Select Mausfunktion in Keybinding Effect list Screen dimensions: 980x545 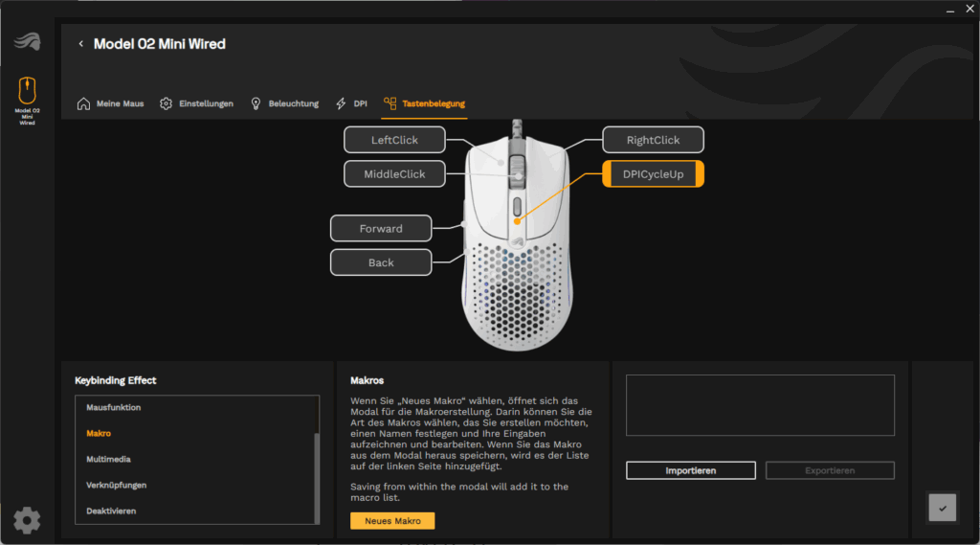[114, 408]
